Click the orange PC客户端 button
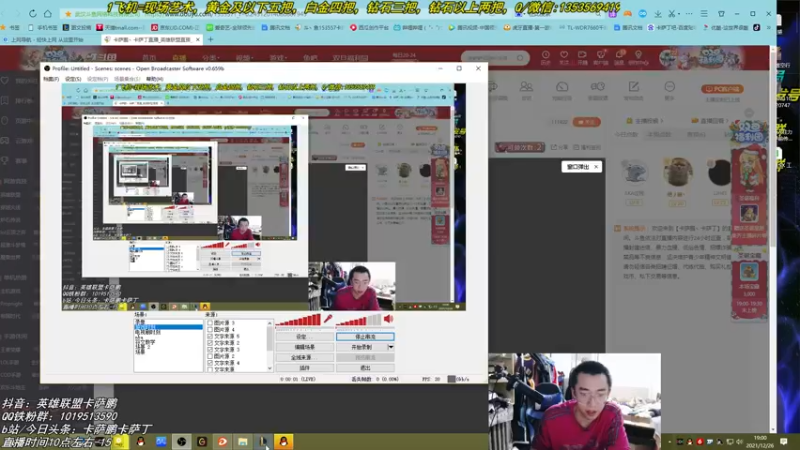This screenshot has width=800, height=450. point(722,89)
